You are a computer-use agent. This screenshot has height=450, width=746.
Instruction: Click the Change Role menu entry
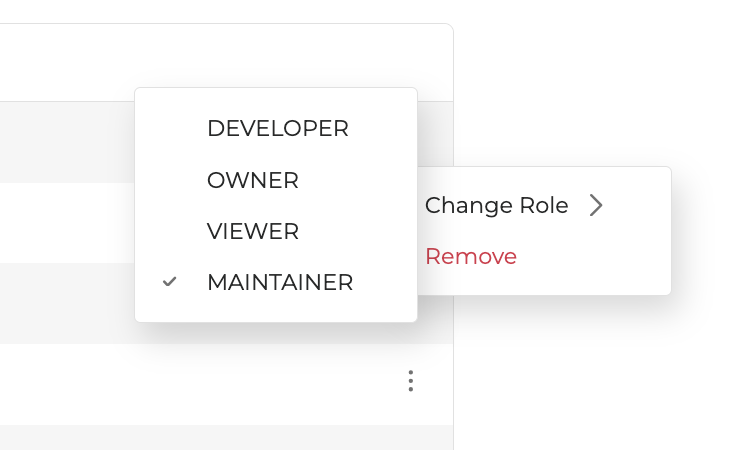(496, 206)
